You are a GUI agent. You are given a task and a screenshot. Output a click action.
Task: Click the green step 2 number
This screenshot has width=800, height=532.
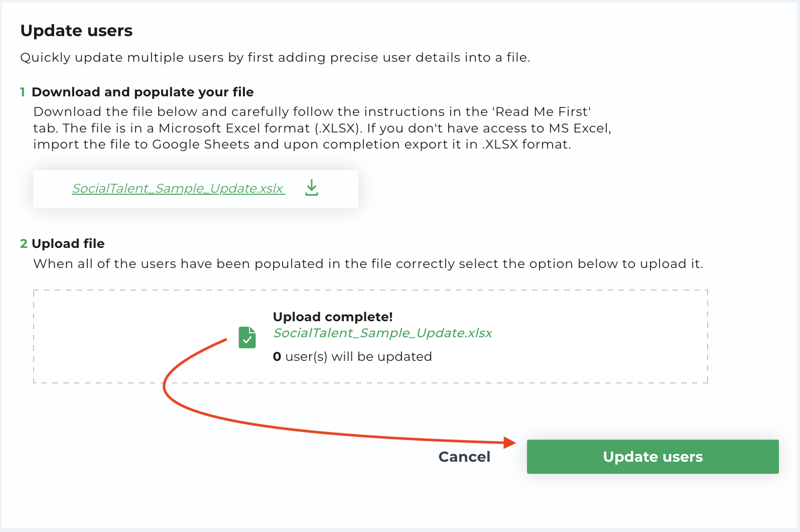click(24, 243)
